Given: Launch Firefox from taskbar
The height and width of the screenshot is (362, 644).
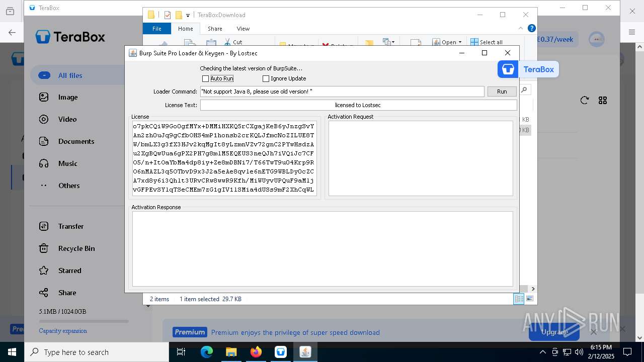Looking at the screenshot, I should coord(256,352).
